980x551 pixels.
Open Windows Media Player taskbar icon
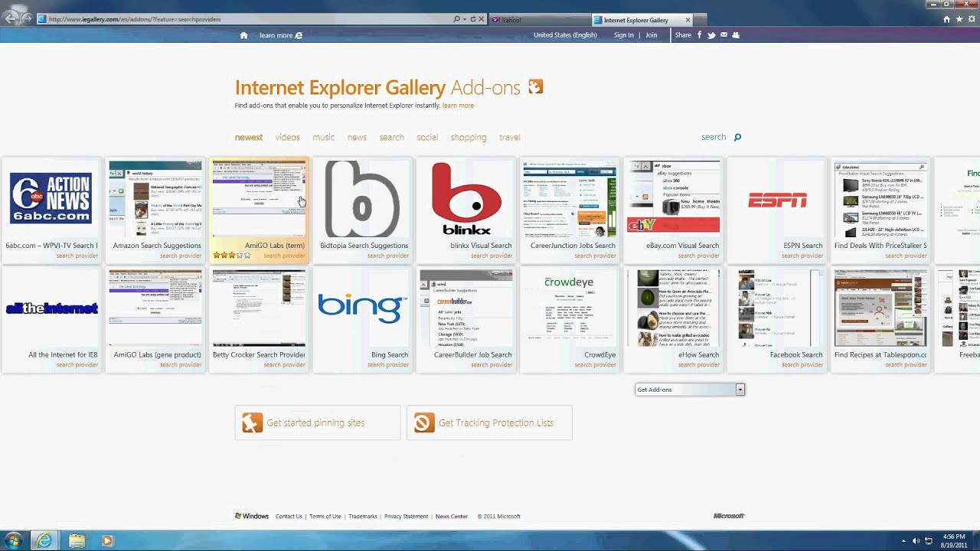106,540
